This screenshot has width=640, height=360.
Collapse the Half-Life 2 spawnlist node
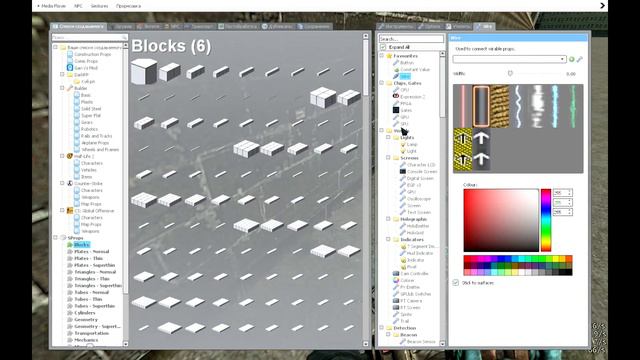62,156
